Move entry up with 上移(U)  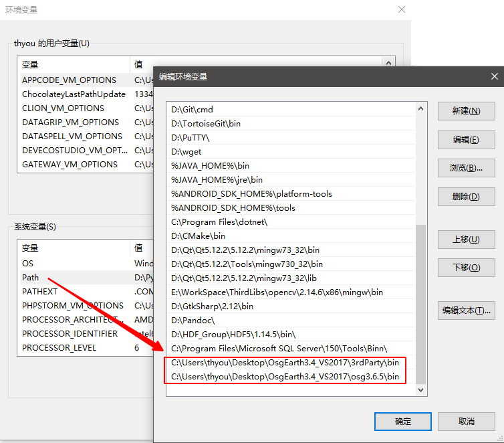465,240
